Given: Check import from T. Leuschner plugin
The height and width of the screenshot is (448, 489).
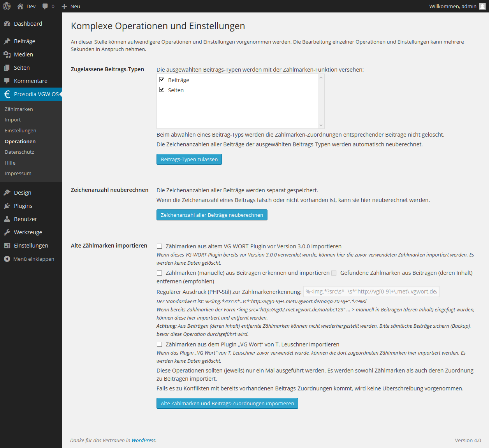Looking at the screenshot, I should [159, 344].
